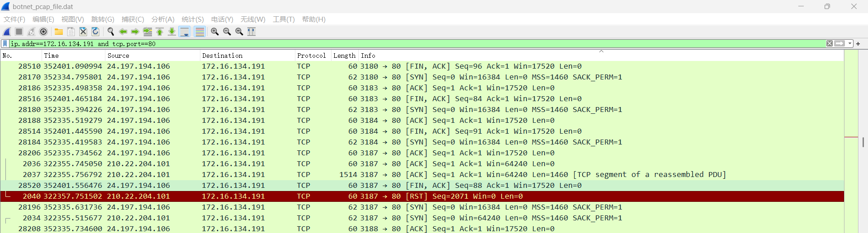Sort by the Protocol column header
868x233 pixels.
313,56
